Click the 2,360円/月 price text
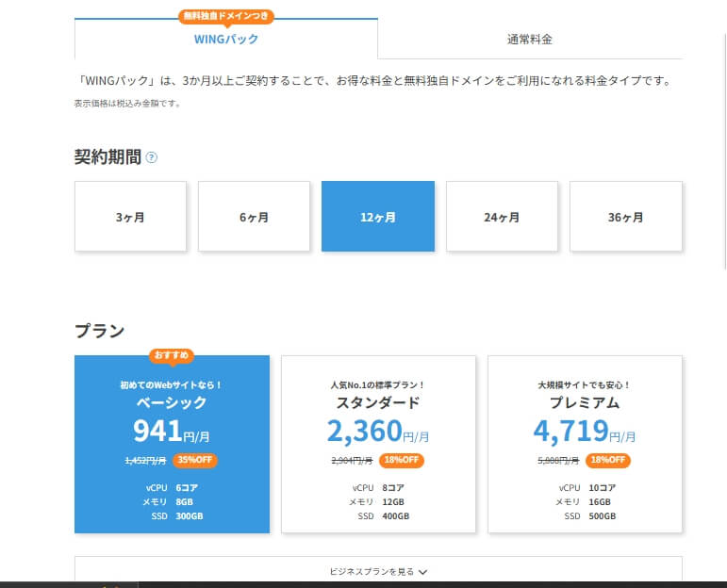 (x=378, y=433)
